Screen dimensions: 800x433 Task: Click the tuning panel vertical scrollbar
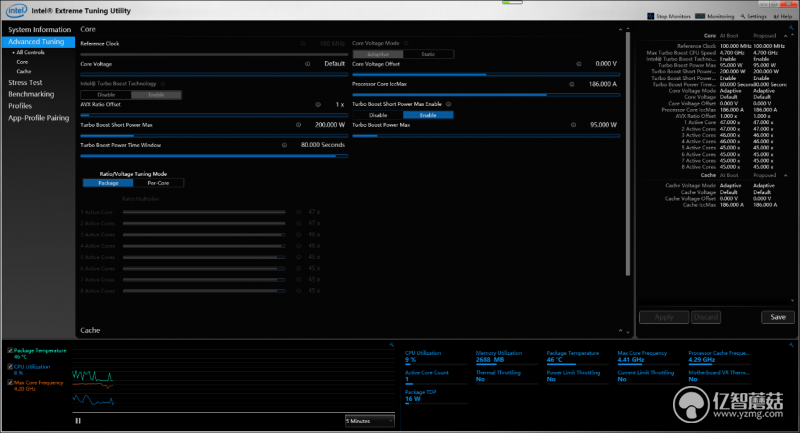point(628,153)
